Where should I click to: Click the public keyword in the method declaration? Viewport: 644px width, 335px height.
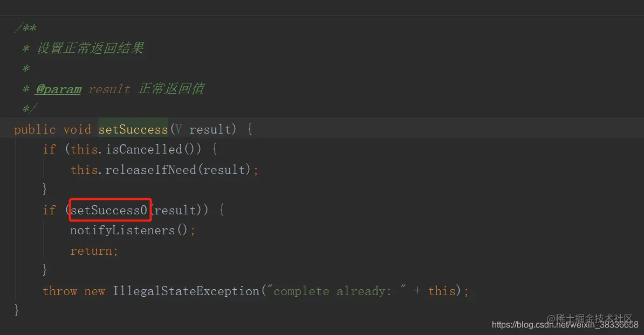35,130
